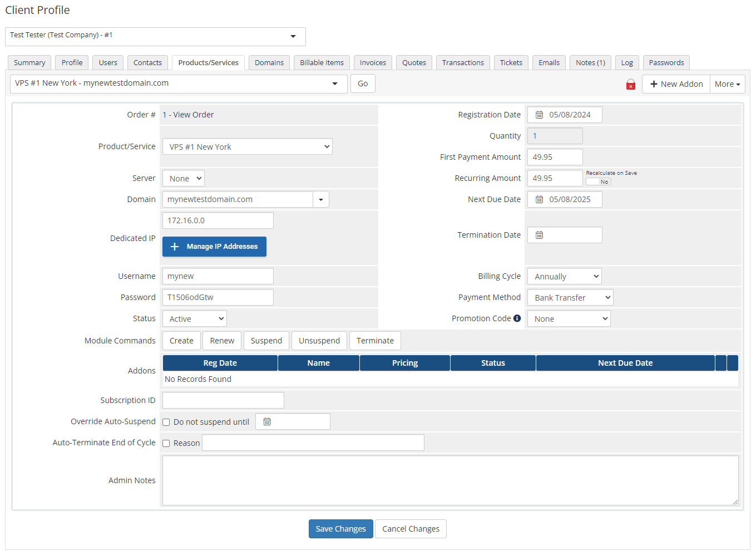
Task: Enable the Do not suspend until checkbox
Action: (166, 422)
